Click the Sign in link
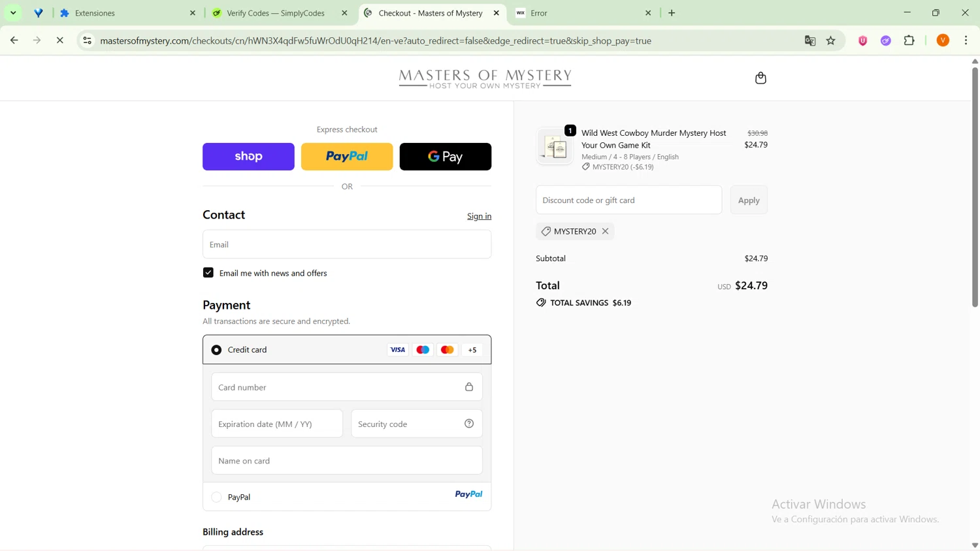This screenshot has width=980, height=551. (479, 216)
